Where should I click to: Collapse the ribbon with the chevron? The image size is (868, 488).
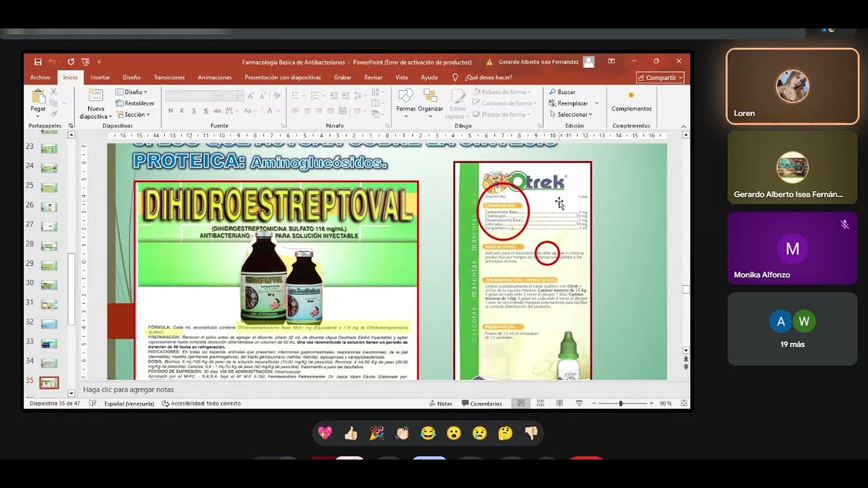tap(684, 126)
